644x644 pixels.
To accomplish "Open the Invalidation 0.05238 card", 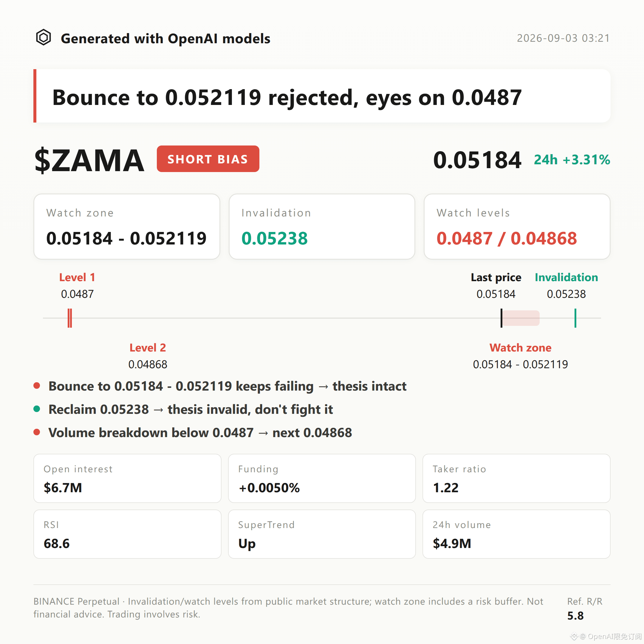I will (x=322, y=227).
